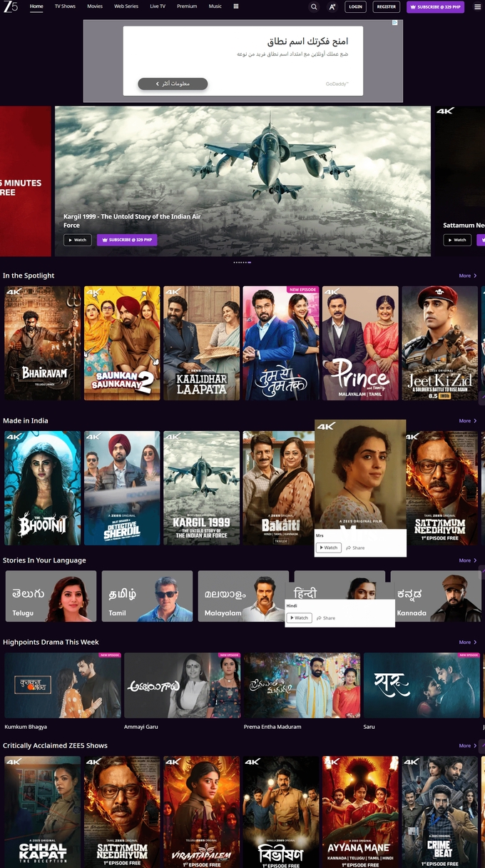Click the REGISTER button
485x868 pixels.
tap(387, 6)
